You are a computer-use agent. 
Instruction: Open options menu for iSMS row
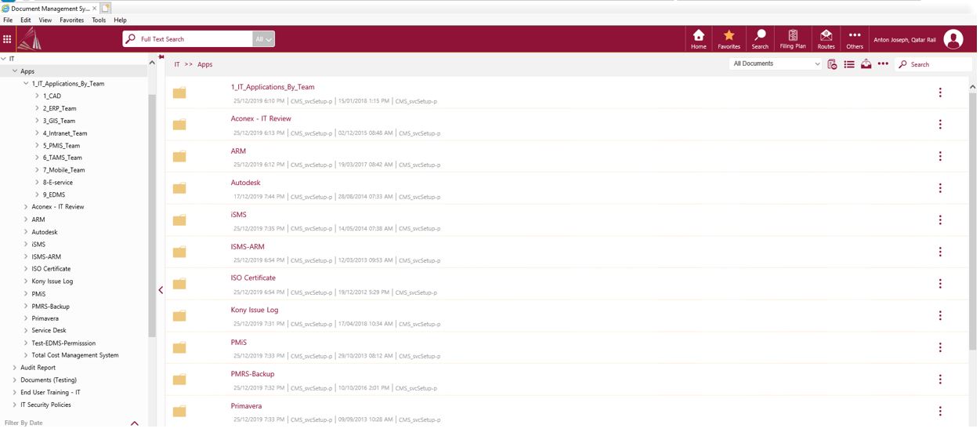[x=940, y=220]
